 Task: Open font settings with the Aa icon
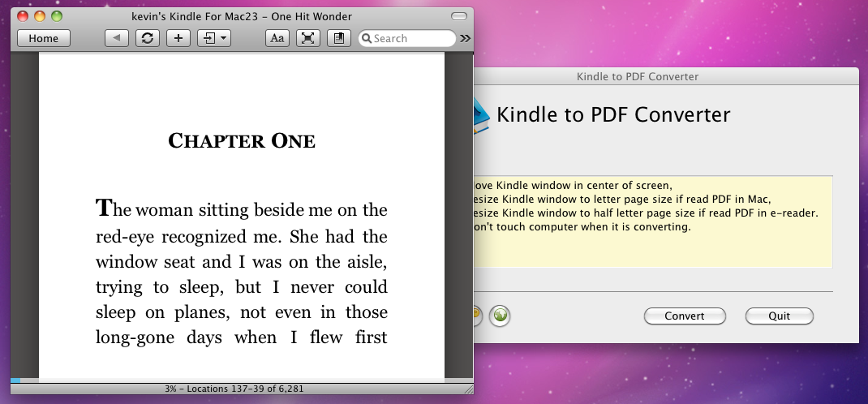277,38
